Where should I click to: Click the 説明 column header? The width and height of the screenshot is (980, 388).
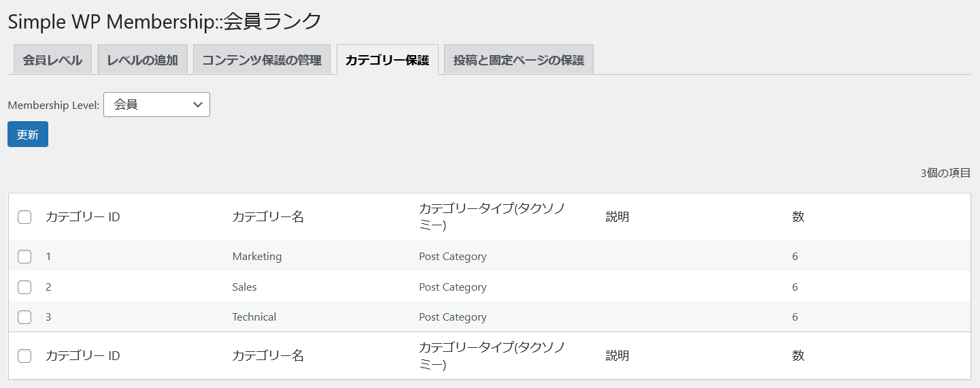(x=617, y=217)
